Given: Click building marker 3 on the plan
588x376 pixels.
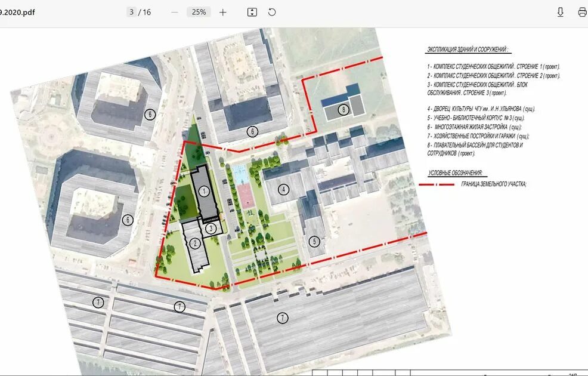Looking at the screenshot, I should click(x=211, y=227).
